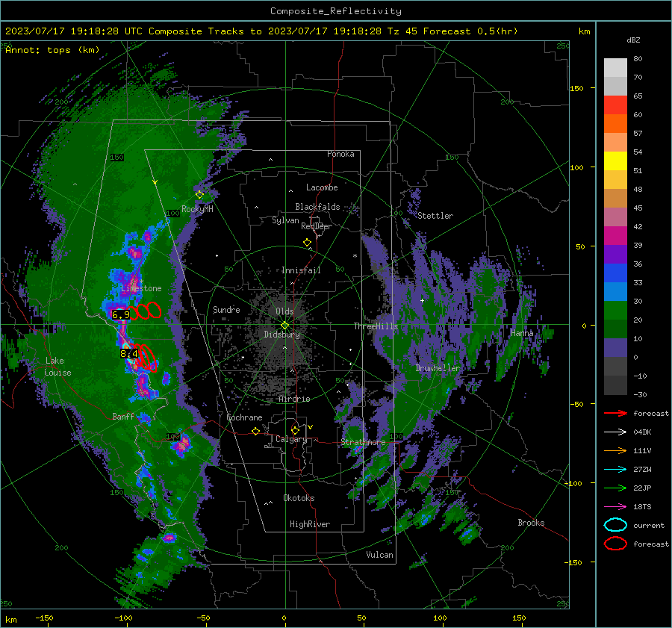Click the Lake Louise label
The width and height of the screenshot is (672, 628).
[57, 367]
